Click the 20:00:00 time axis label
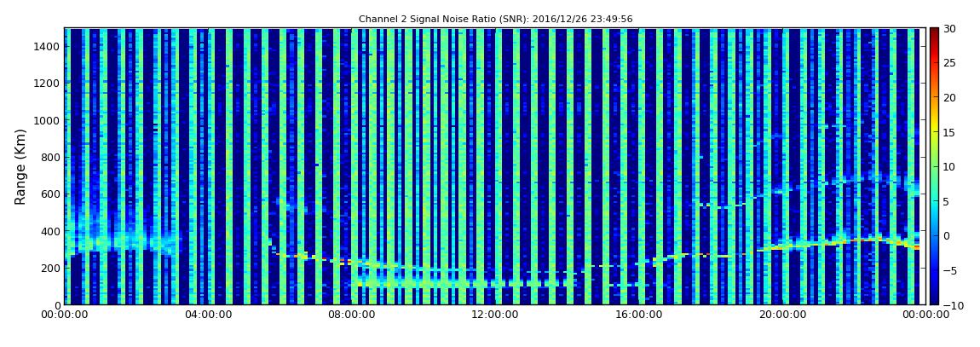 781,315
